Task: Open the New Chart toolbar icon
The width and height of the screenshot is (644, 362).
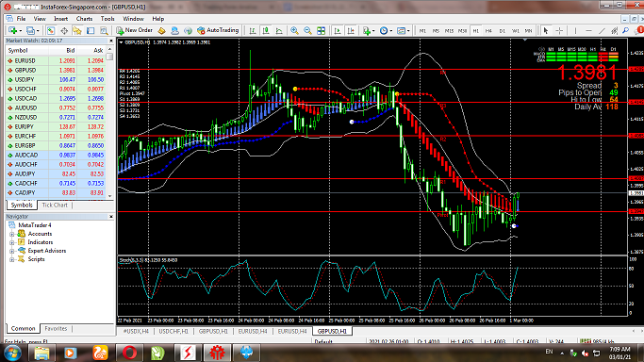Action: click(x=12, y=30)
